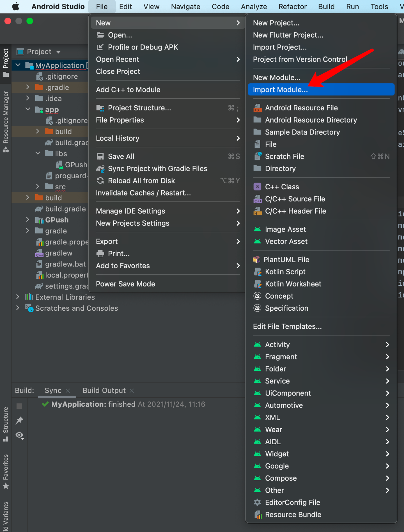Screen dimensions: 404x532
Task: Select Android Resource File entry
Action: coord(301,108)
